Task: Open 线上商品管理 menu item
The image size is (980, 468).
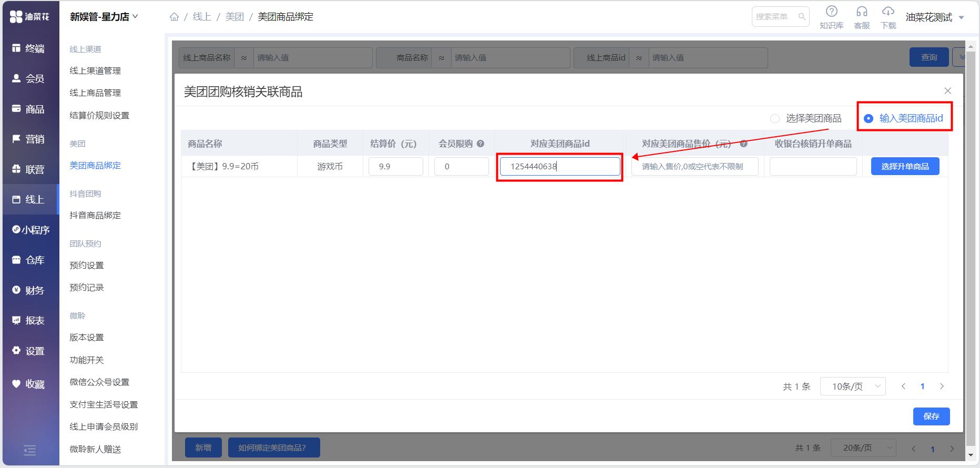Action: 95,93
